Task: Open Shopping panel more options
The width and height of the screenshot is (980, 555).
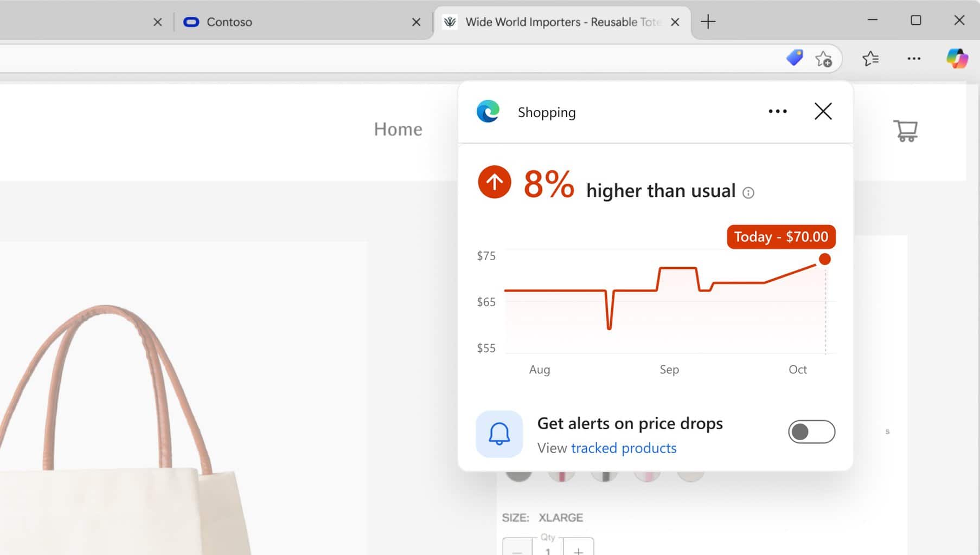Action: [777, 111]
